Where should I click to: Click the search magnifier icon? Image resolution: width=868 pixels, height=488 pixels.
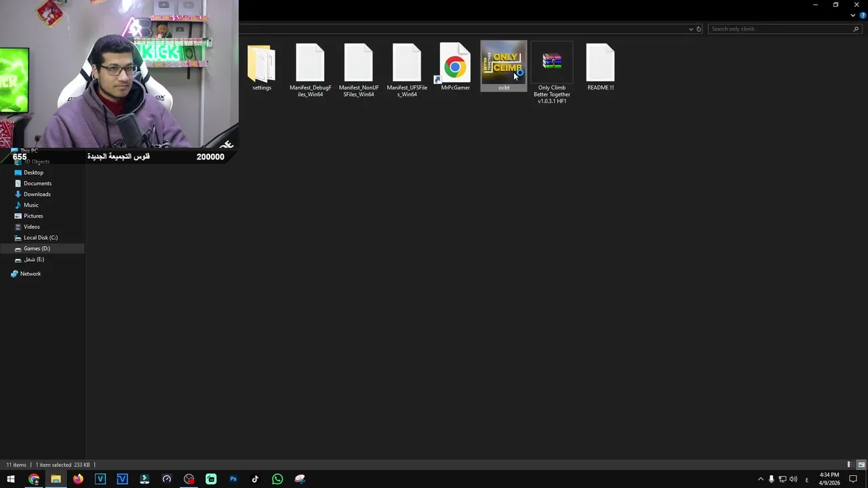coord(856,29)
